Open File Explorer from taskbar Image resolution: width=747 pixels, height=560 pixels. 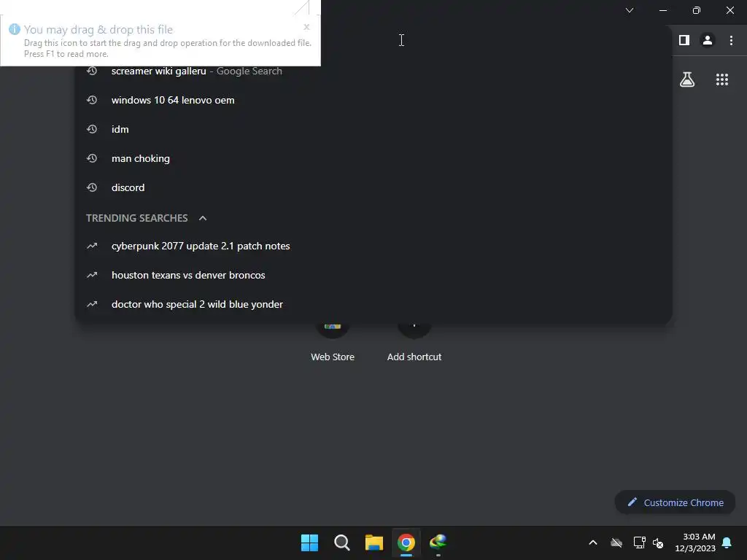pyautogui.click(x=374, y=542)
